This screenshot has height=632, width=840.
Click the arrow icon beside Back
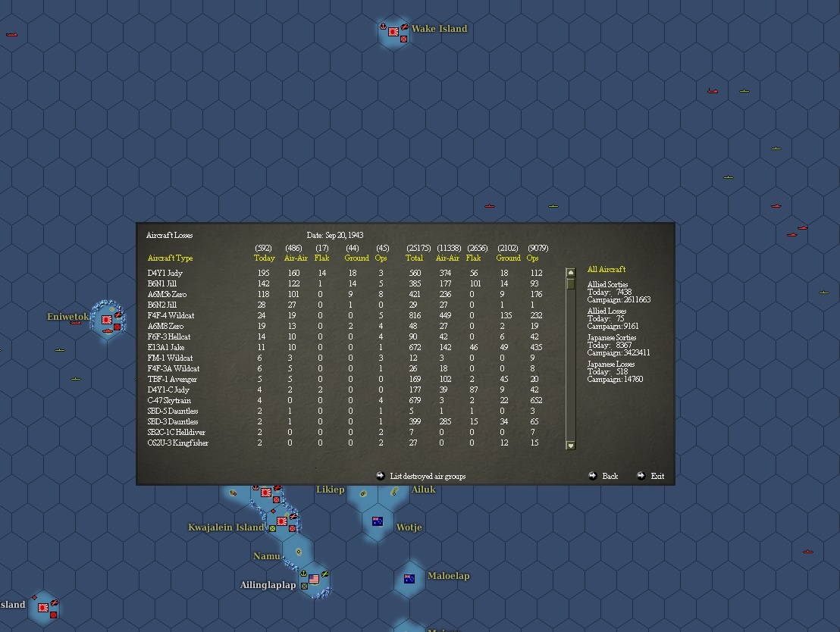[x=593, y=476]
